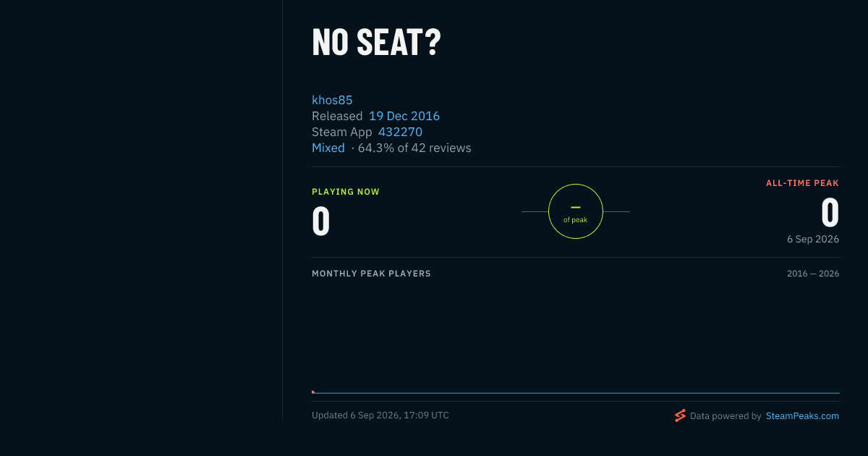868x456 pixels.
Task: Click the 2016 — 2026 range label
Action: (813, 274)
